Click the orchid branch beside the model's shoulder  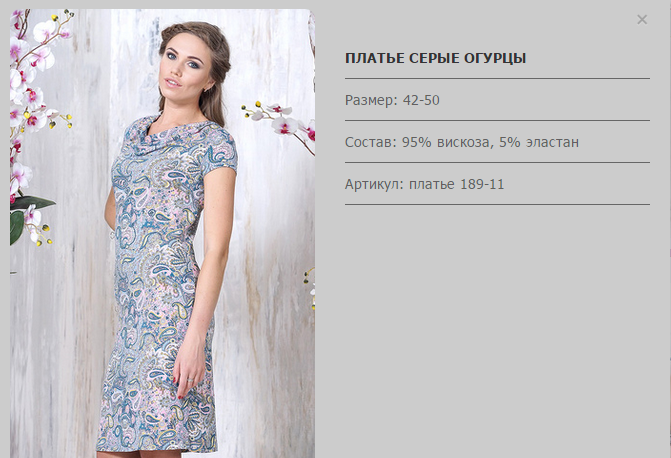(x=279, y=122)
